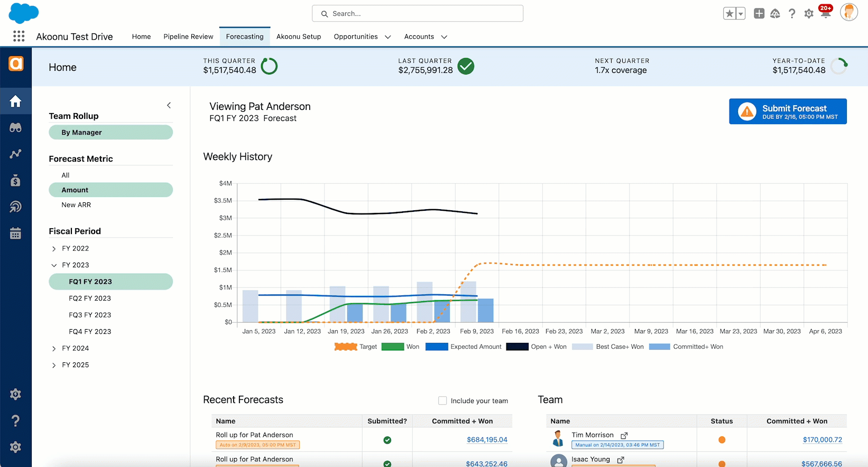This screenshot has width=868, height=467.
Task: Select the calendar icon in sidebar
Action: point(15,233)
